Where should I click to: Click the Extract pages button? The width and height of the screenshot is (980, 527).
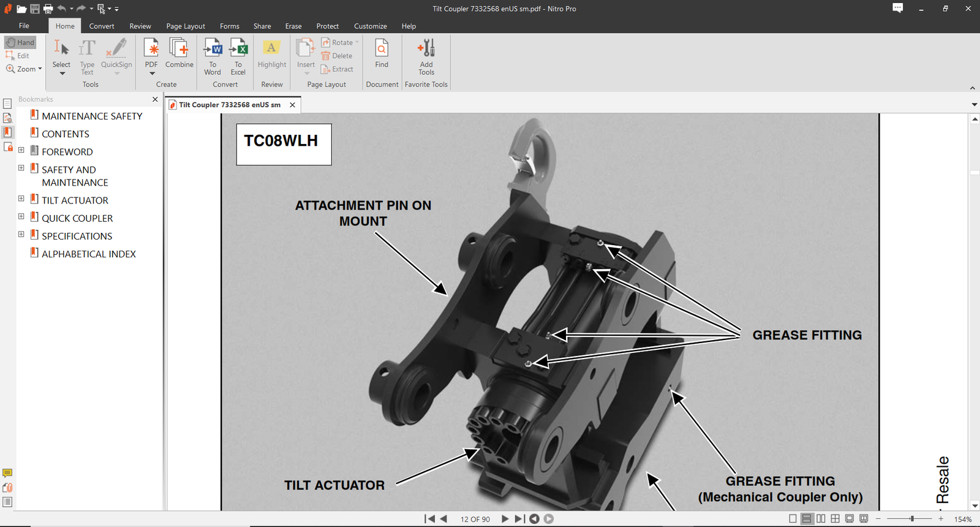337,69
